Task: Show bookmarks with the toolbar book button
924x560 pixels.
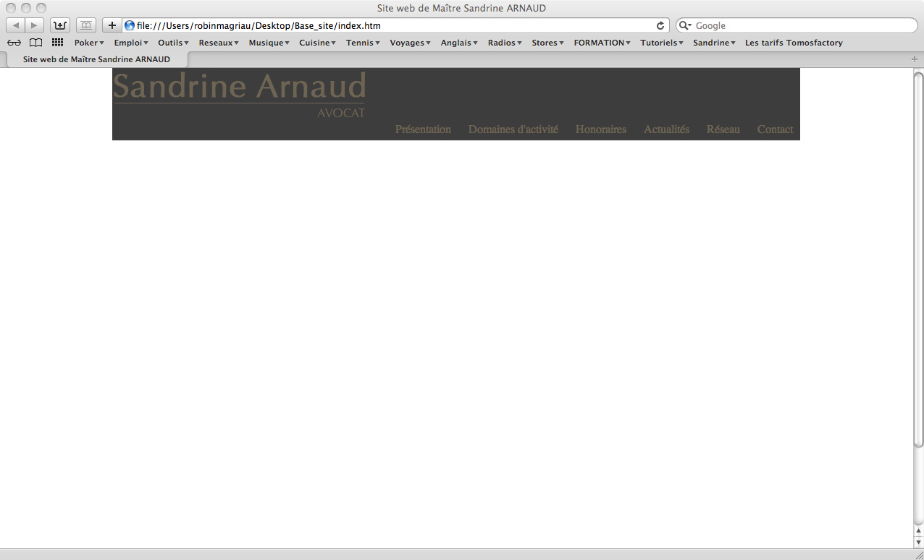Action: [85, 25]
